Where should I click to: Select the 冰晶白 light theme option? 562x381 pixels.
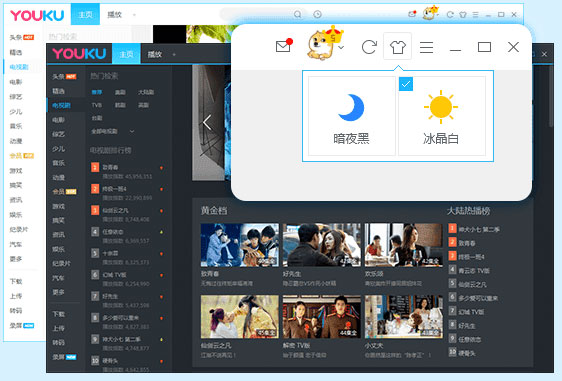442,116
